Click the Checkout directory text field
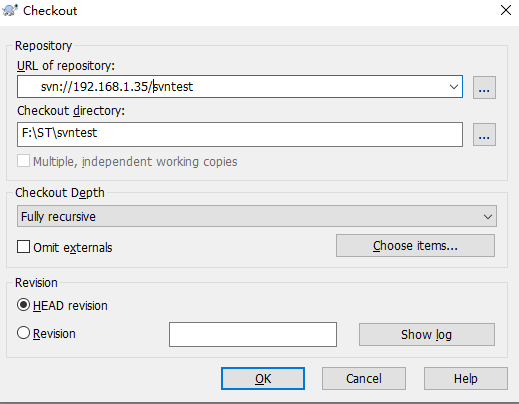 (240, 134)
